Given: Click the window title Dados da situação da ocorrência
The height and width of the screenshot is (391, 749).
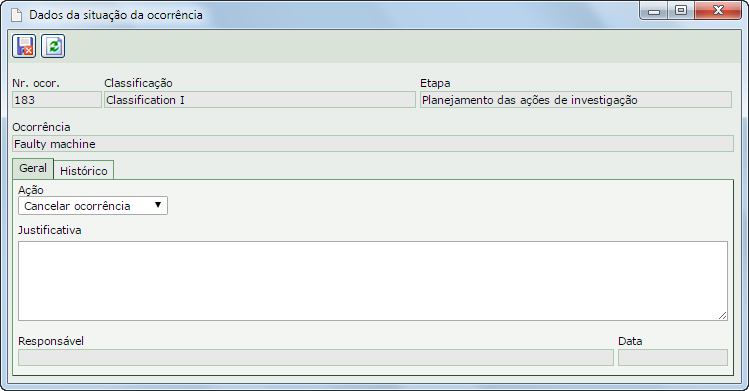Looking at the screenshot, I should [x=116, y=15].
